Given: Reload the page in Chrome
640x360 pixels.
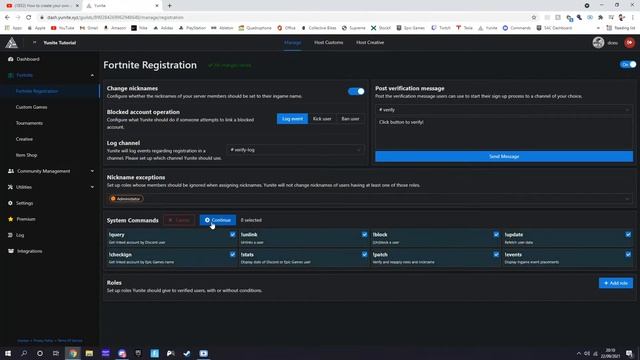Looking at the screenshot, I should [29, 18].
